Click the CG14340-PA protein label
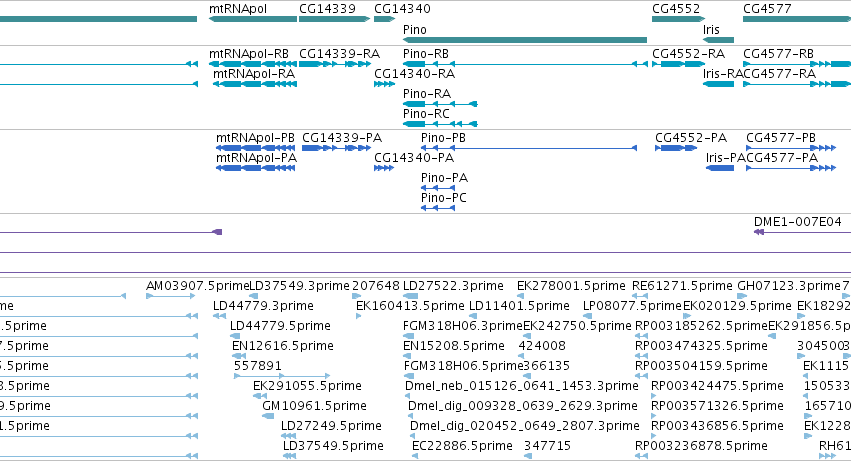851x461 pixels. point(414,158)
